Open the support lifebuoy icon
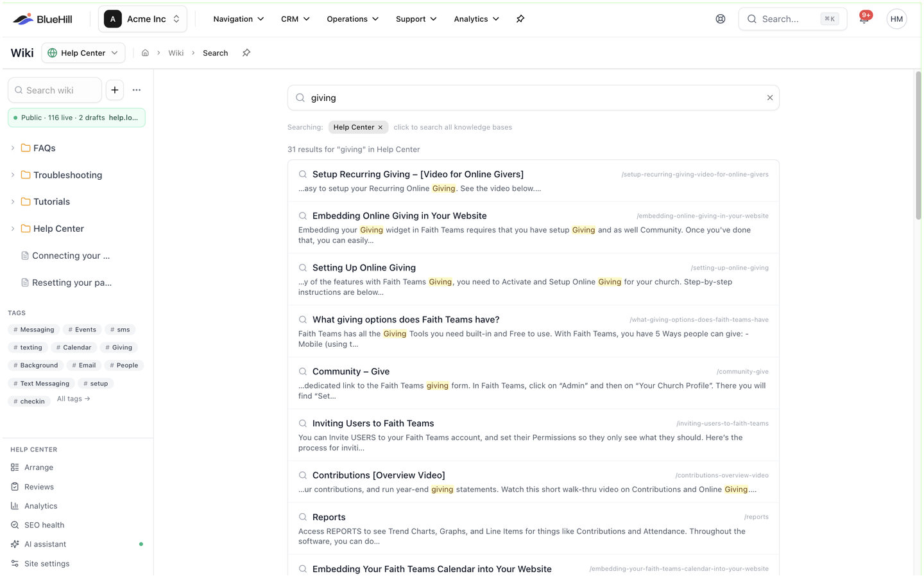 pyautogui.click(x=721, y=19)
